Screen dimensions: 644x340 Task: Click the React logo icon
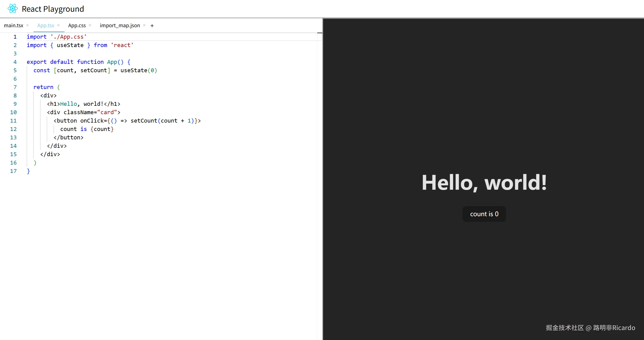(12, 9)
